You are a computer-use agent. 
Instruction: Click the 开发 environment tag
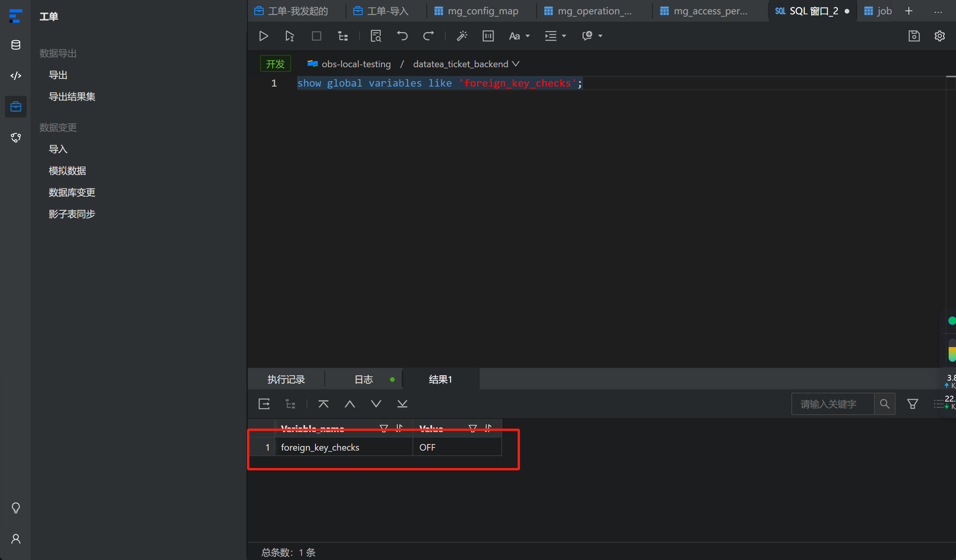(x=275, y=64)
